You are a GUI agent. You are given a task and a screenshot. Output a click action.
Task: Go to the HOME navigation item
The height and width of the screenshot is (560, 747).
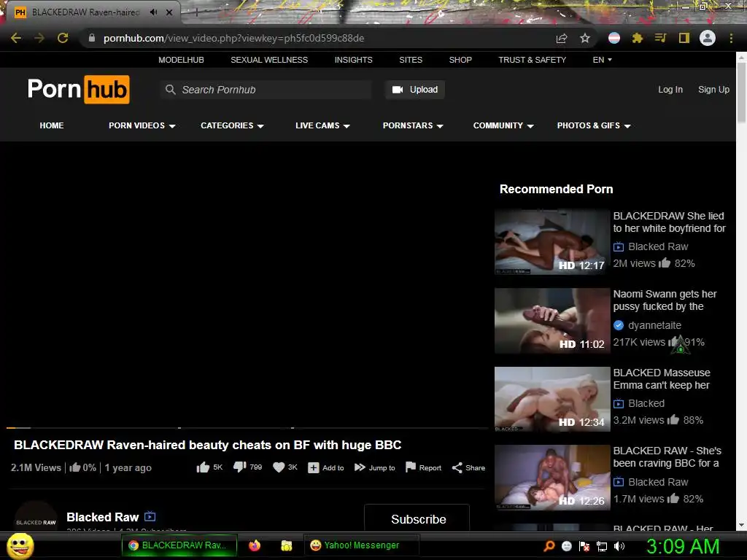pos(52,125)
